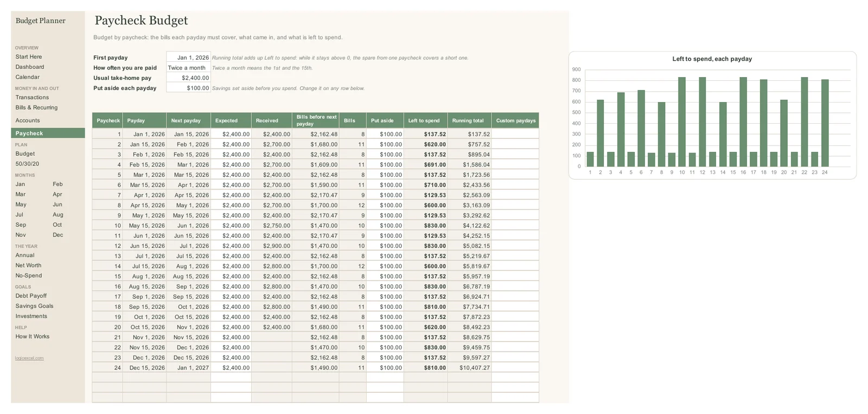
Task: Select the $691.00 left to spend cell
Action: 426,164
